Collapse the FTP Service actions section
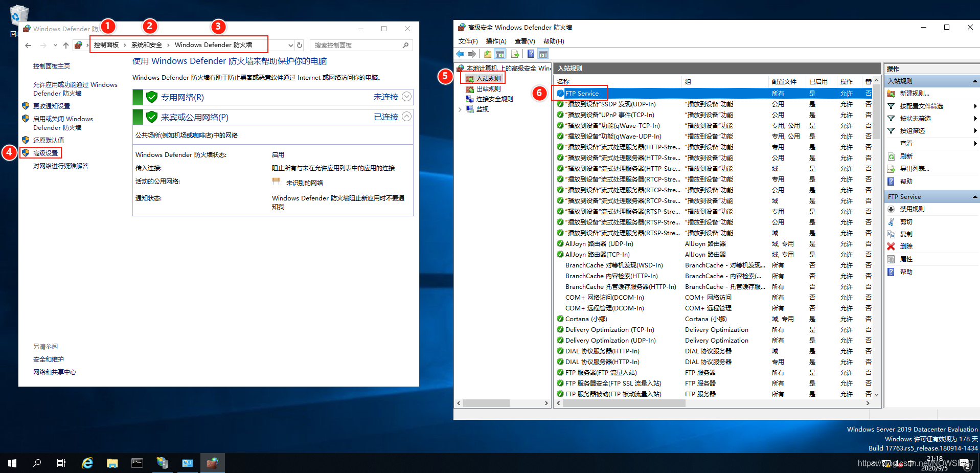Viewport: 980px width, 473px height. tap(974, 197)
